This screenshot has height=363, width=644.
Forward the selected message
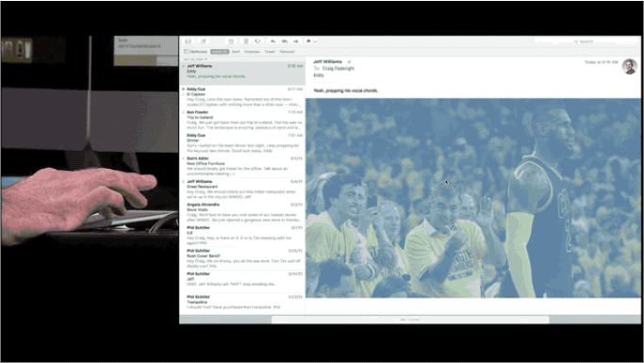tap(296, 41)
